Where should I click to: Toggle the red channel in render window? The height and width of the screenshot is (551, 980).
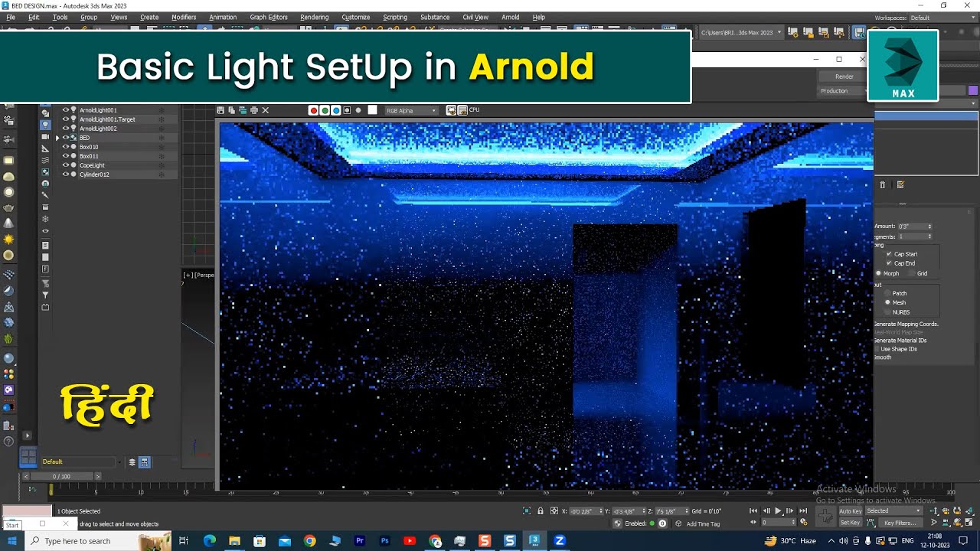314,110
